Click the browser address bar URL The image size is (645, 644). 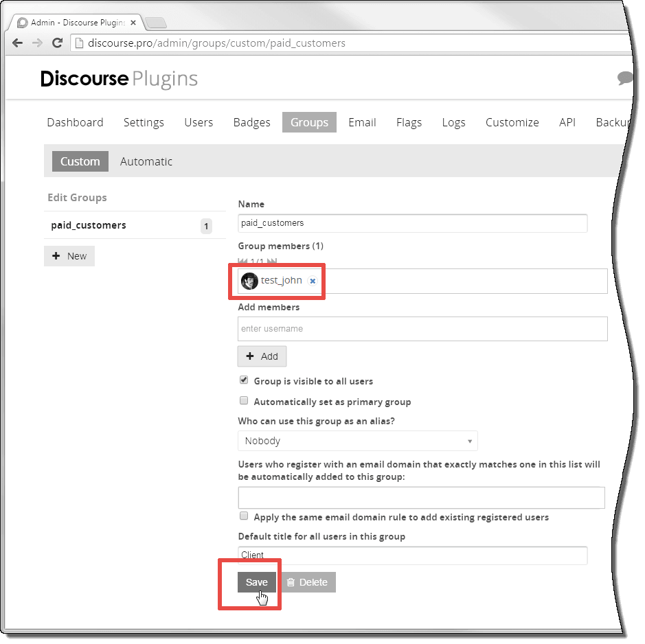tap(217, 43)
